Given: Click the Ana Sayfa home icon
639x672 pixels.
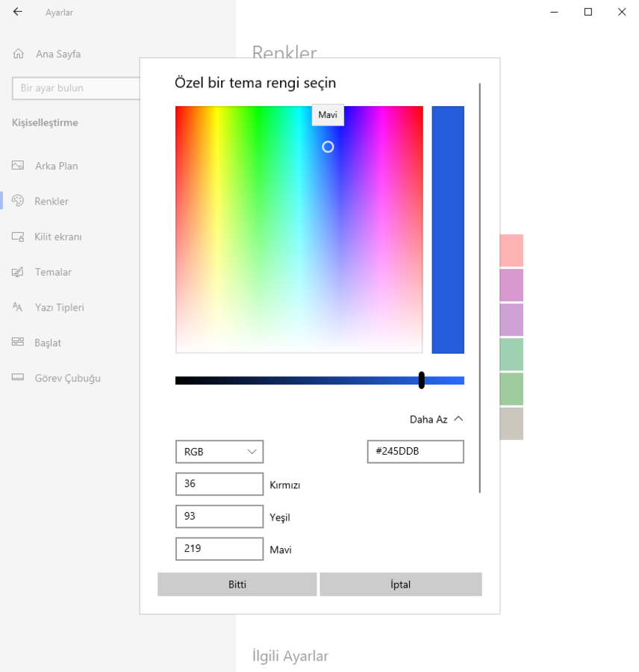Looking at the screenshot, I should click(19, 54).
